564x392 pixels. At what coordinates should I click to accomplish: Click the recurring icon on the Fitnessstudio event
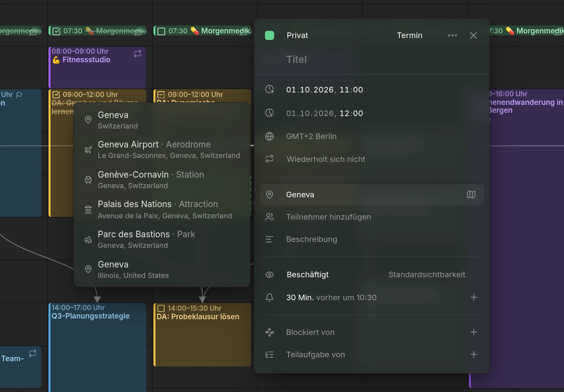point(138,54)
